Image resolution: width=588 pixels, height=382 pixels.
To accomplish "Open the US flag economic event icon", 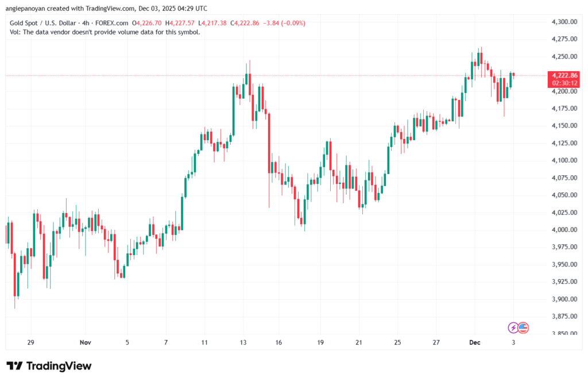I will (523, 327).
